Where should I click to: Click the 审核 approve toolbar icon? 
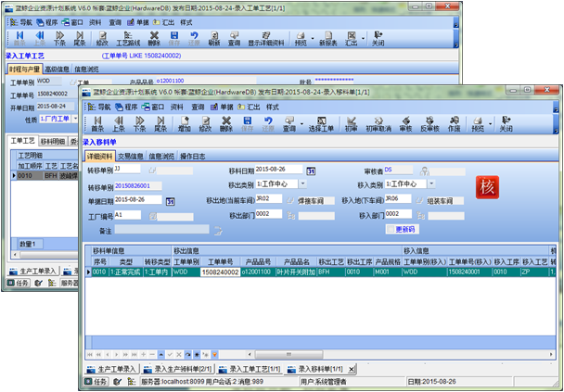click(405, 124)
